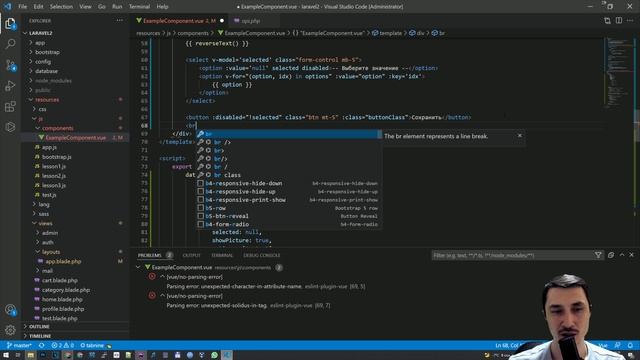
Task: Select the PROBLEMS panel tab
Action: pyautogui.click(x=149, y=255)
